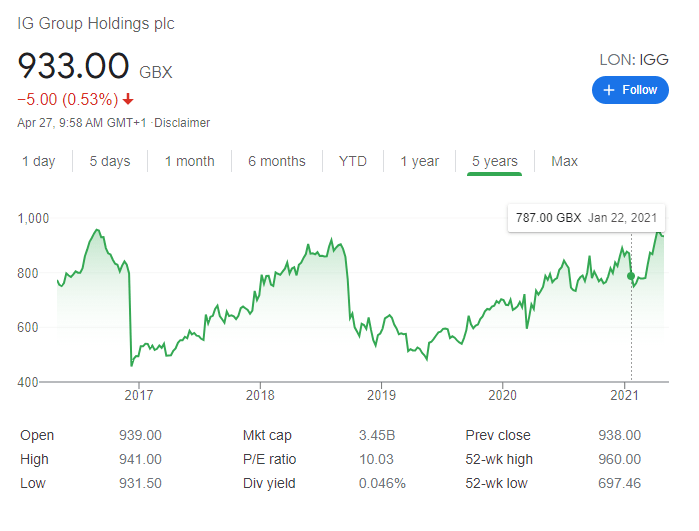This screenshot has height=531, width=699.
Task: Click the 800 y-axis label
Action: tap(28, 273)
